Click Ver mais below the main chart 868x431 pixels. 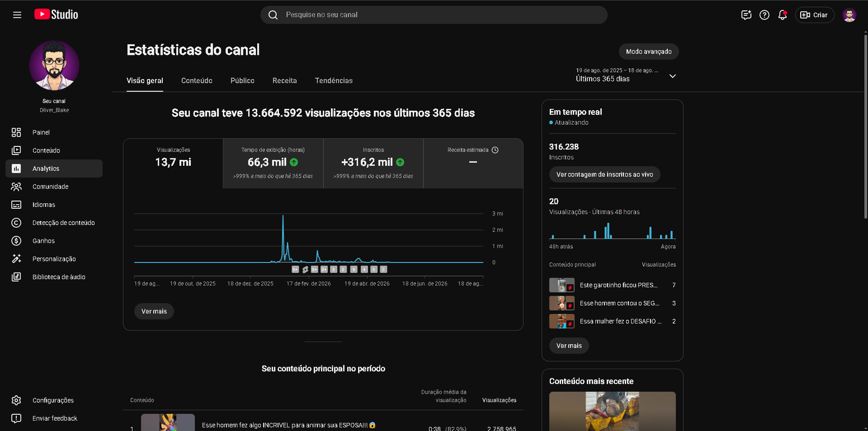coord(154,311)
